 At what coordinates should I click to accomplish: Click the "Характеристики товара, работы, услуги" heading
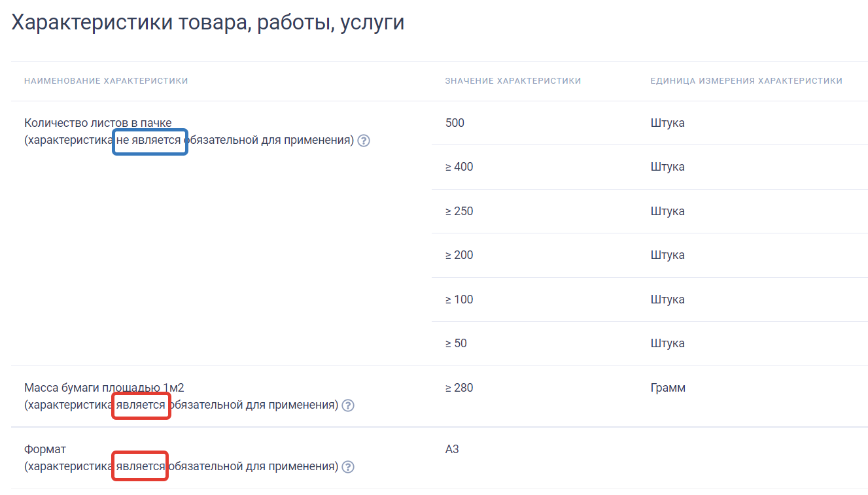(x=208, y=23)
